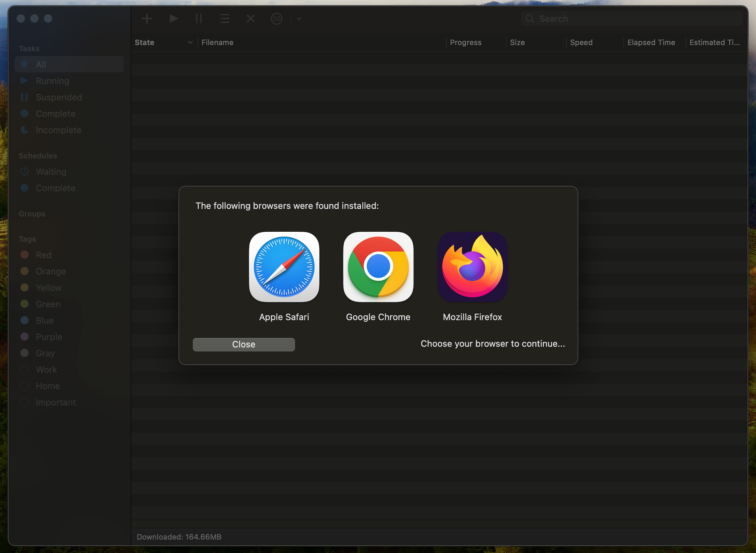Select Complete under Schedules
Image resolution: width=756 pixels, height=553 pixels.
point(69,188)
